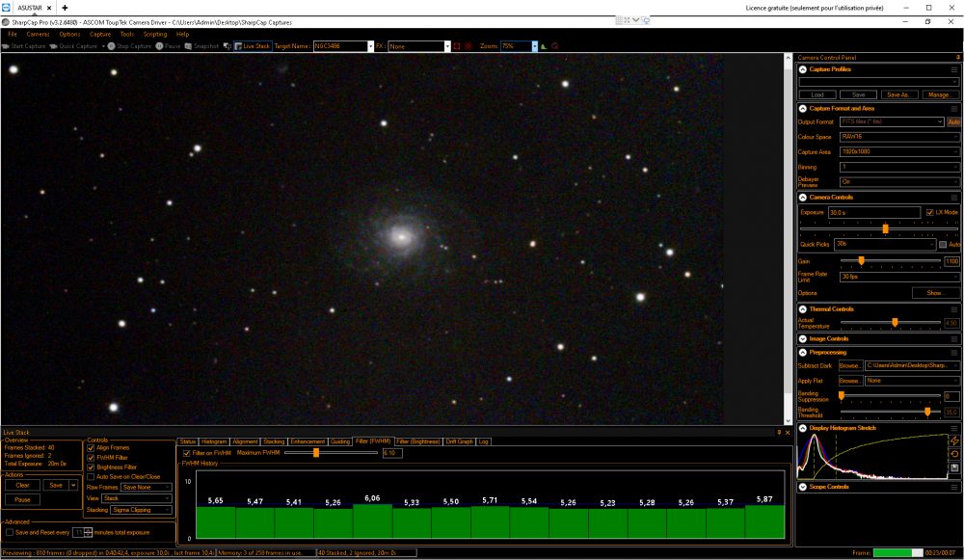This screenshot has height=560, width=964.
Task: Open the Tools menu
Action: pos(127,35)
